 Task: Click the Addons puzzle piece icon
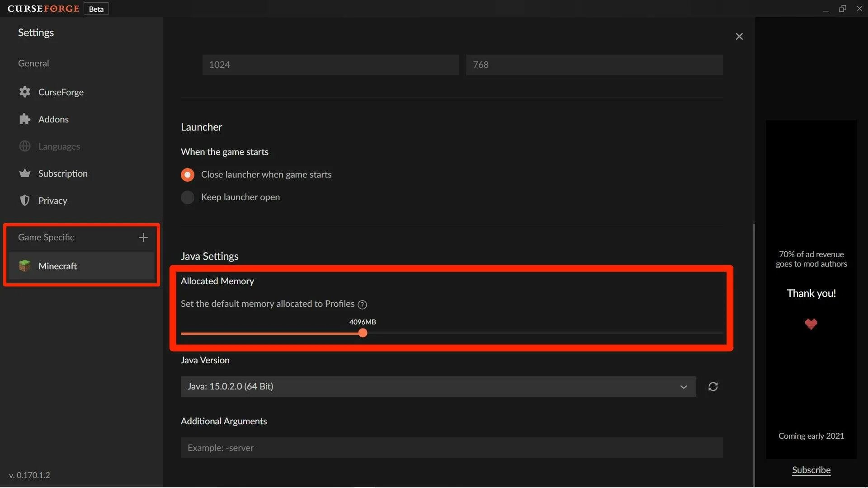pos(25,119)
